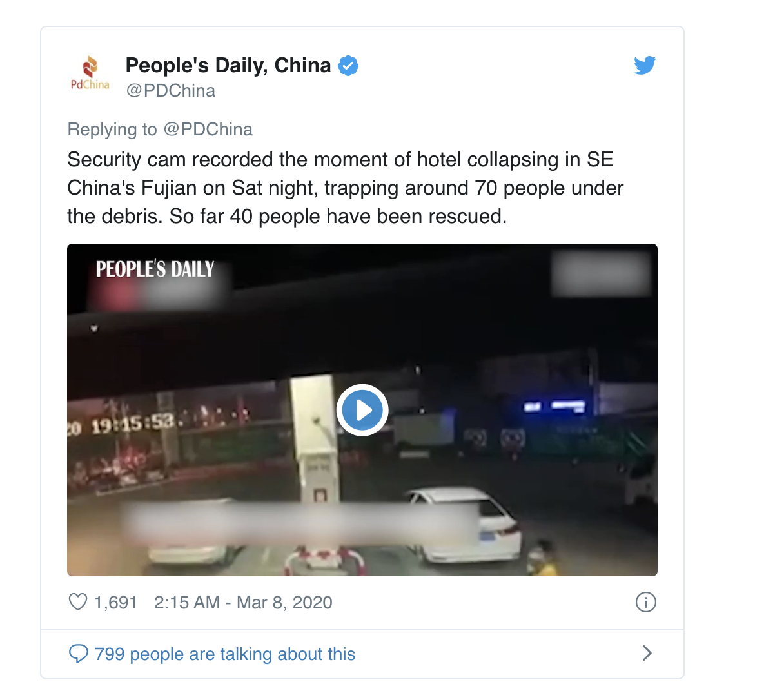Image resolution: width=775 pixels, height=700 pixels.
Task: Click the speech bubble reply icon
Action: coord(78,654)
